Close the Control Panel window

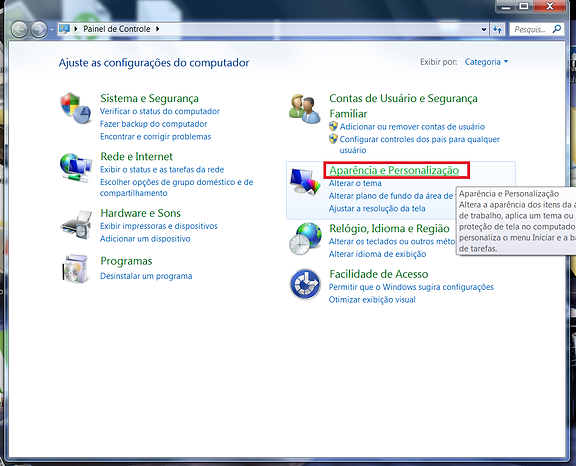(x=549, y=6)
